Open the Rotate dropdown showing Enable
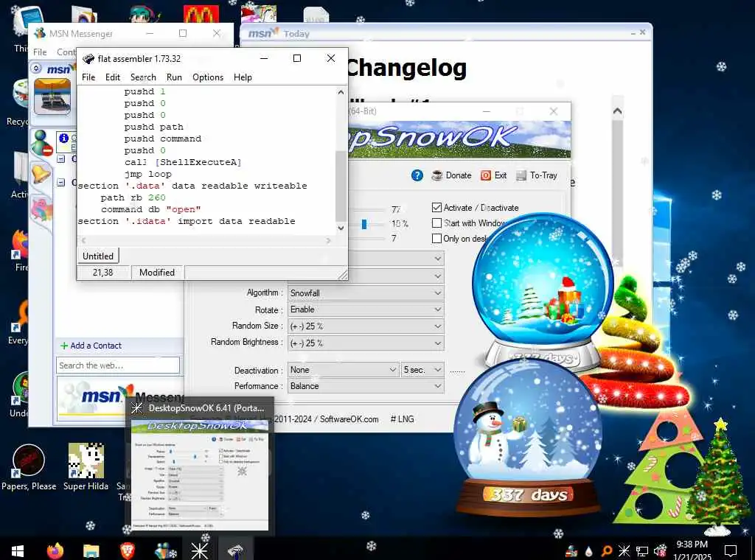Viewport: 755px width, 560px height. (366, 309)
